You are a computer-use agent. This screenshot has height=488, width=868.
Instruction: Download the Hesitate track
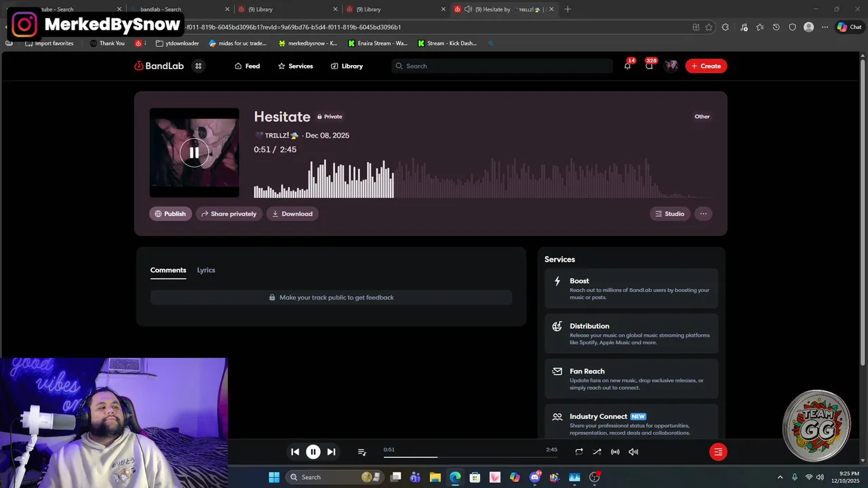coord(292,213)
